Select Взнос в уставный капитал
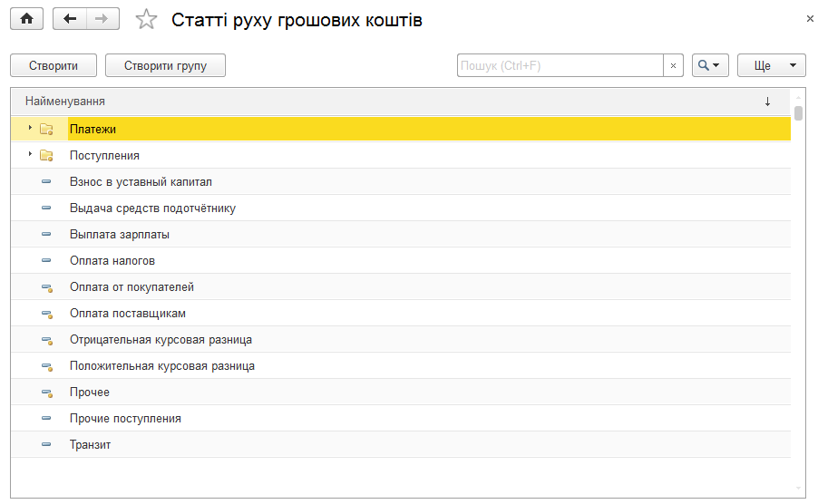Viewport: 818px width, 504px height. coord(401,181)
